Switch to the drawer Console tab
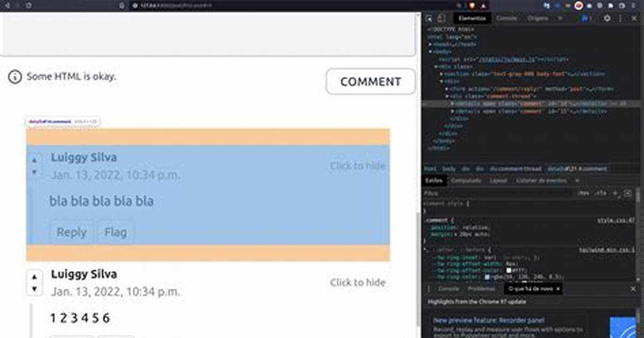Image resolution: width=644 pixels, height=338 pixels. click(x=449, y=288)
